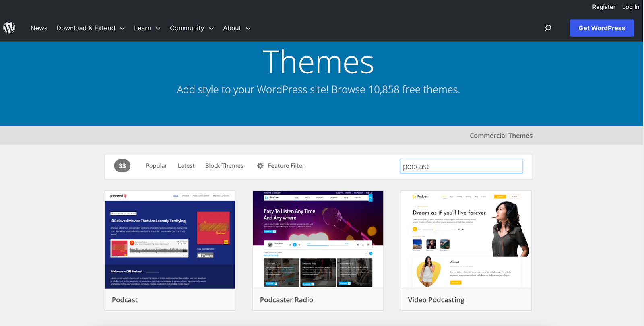644x326 pixels.
Task: Show the Block Themes tab
Action: tap(224, 166)
